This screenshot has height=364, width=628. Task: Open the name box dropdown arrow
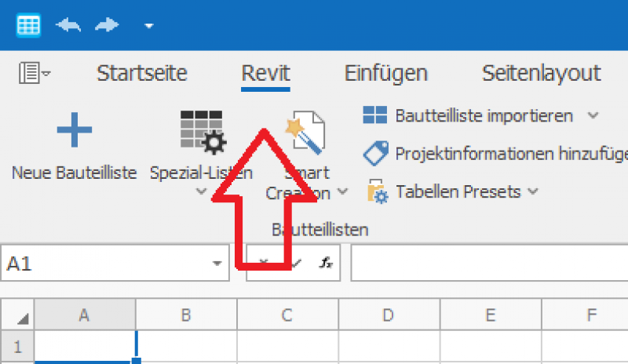217,264
